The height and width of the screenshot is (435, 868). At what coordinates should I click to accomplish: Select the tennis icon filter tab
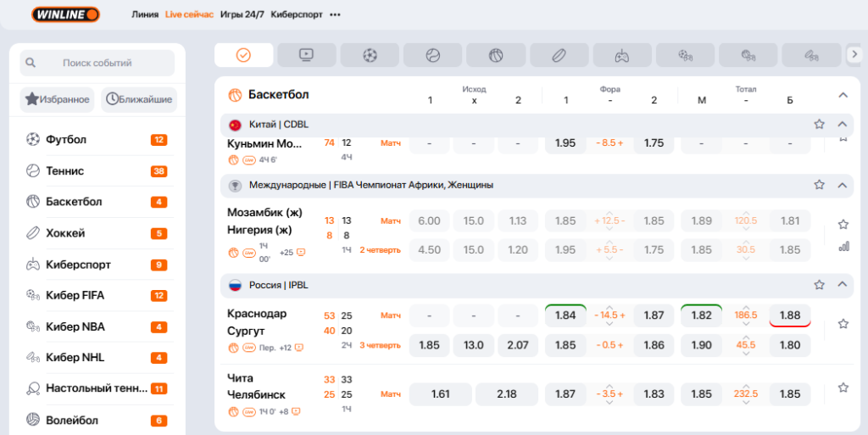tap(432, 55)
